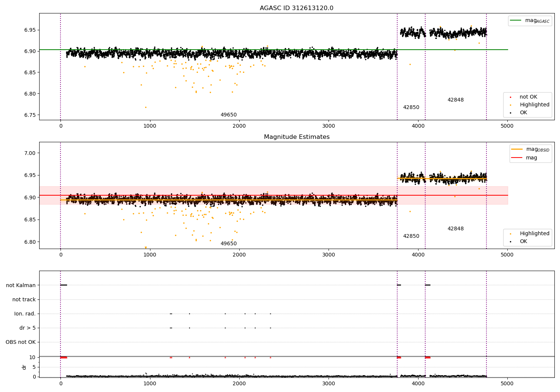Click x-tick '1000' under top plot
The height and width of the screenshot is (392, 560).
pos(150,126)
